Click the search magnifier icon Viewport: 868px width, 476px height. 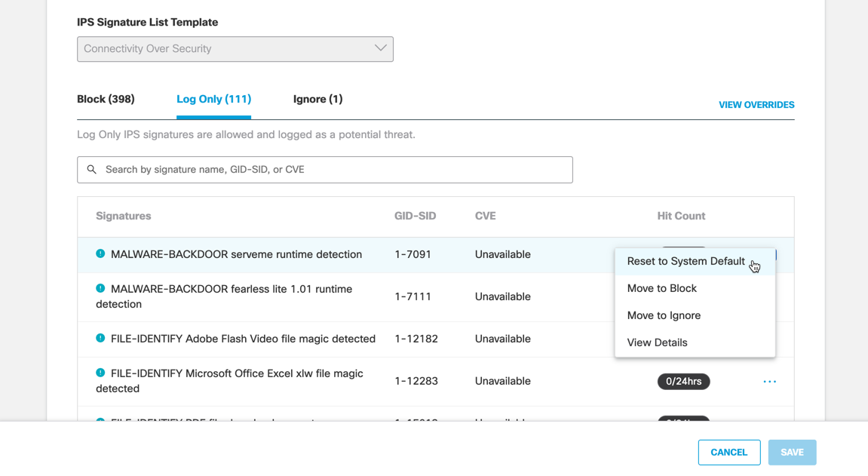pyautogui.click(x=92, y=170)
